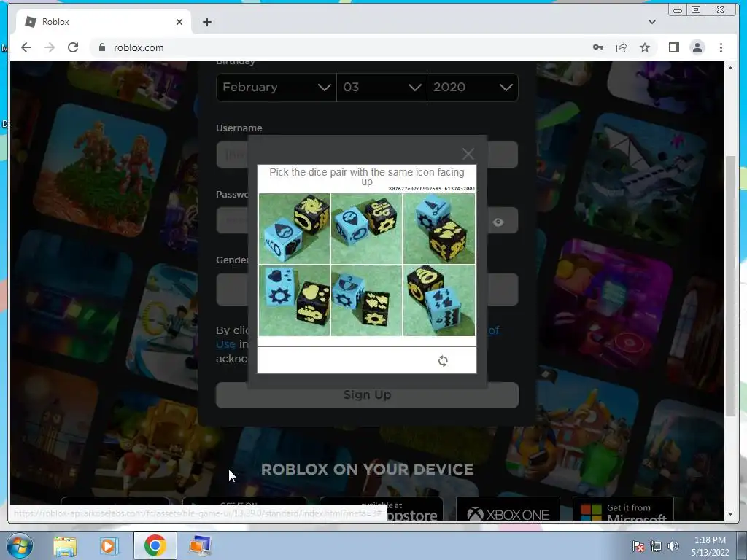Click the scrollbar down arrow
The width and height of the screenshot is (747, 560).
(730, 514)
